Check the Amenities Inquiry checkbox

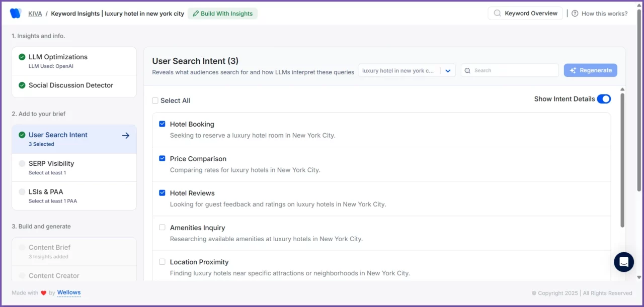162,228
